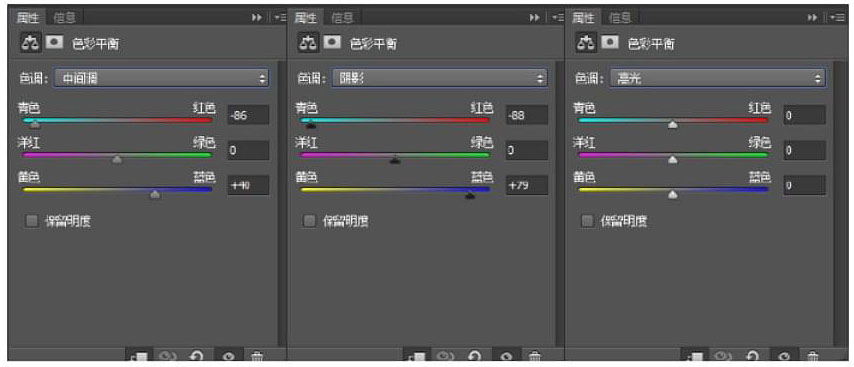Click the Color Balance scales icon in the 阴影 panel

tap(308, 42)
